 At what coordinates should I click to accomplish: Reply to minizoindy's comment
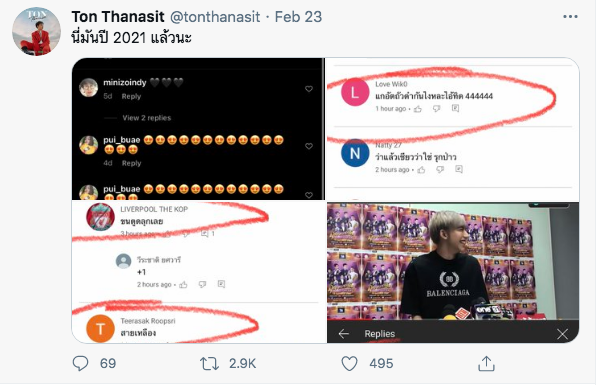point(131,97)
